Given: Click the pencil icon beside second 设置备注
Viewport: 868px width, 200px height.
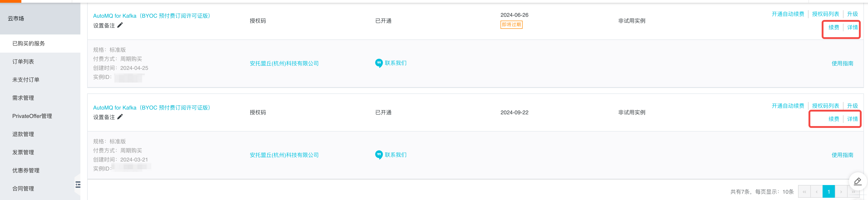Looking at the screenshot, I should [120, 117].
